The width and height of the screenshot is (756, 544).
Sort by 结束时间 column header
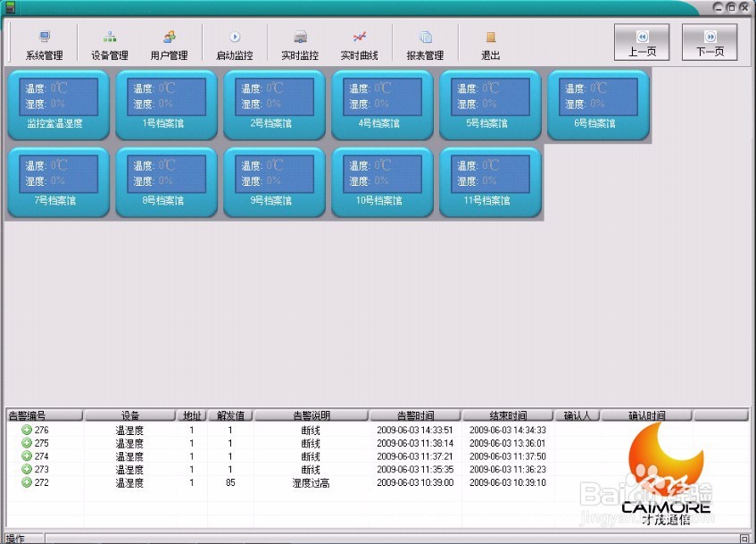pyautogui.click(x=508, y=415)
